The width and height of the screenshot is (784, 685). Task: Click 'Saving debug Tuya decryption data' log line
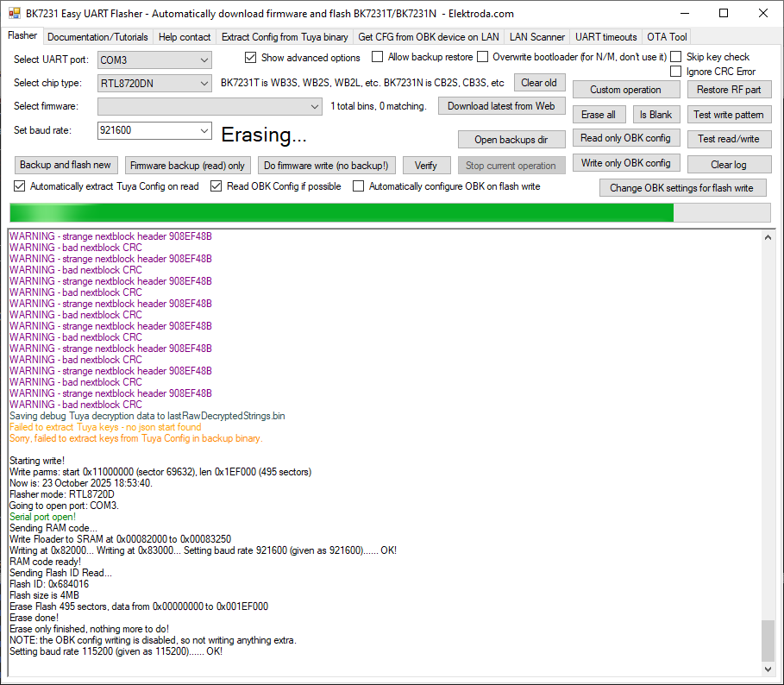click(x=147, y=416)
